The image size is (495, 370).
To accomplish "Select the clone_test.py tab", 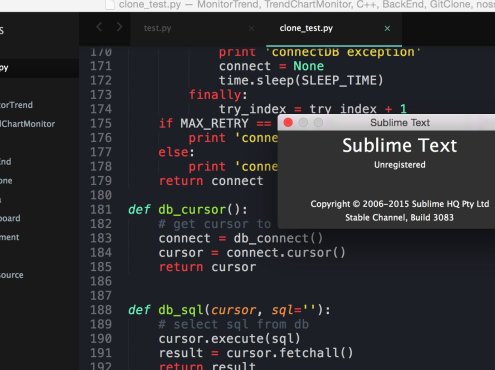I will [x=306, y=28].
